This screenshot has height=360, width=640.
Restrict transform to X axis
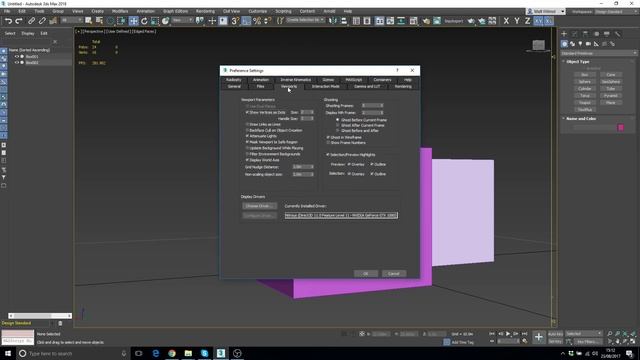point(506,21)
